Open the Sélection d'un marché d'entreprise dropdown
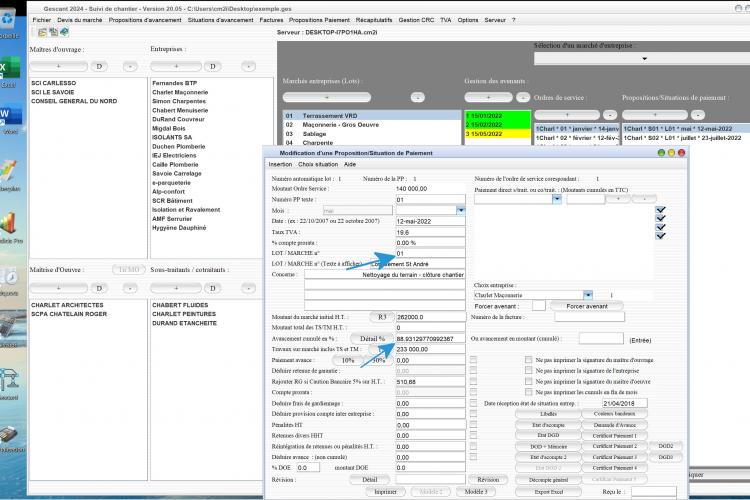The image size is (750, 500). [644, 58]
